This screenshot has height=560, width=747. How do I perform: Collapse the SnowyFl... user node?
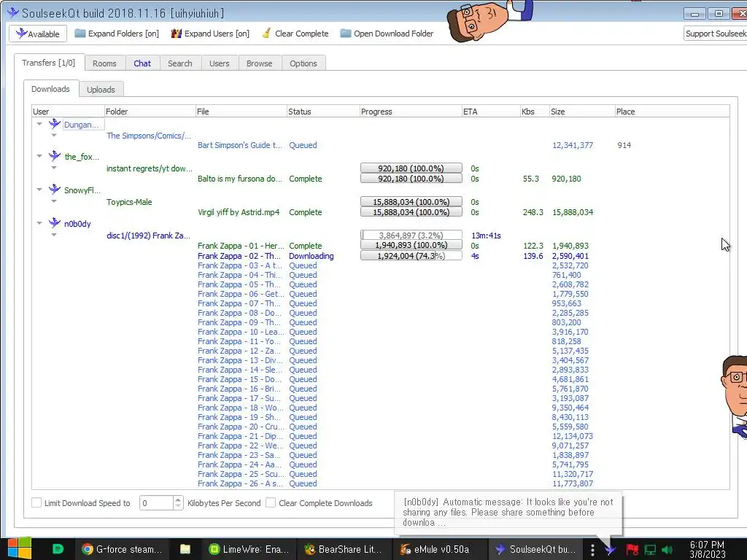click(39, 189)
